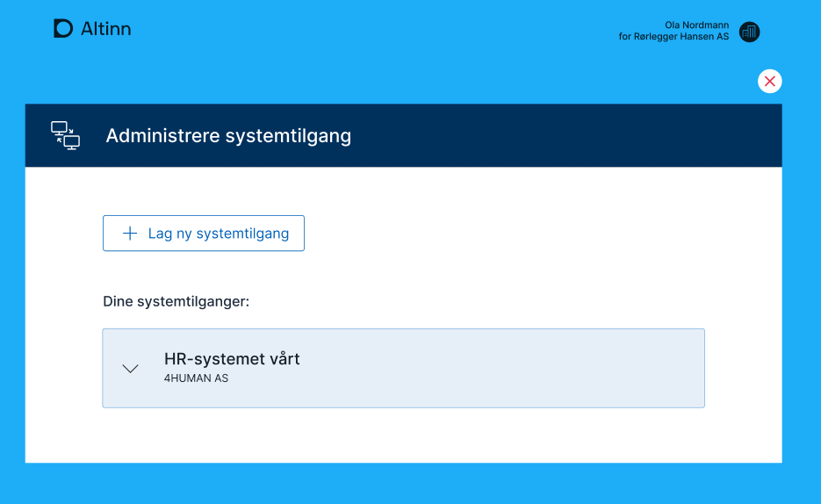This screenshot has width=821, height=504.
Task: Click the Altinn wordmark text
Action: click(105, 29)
